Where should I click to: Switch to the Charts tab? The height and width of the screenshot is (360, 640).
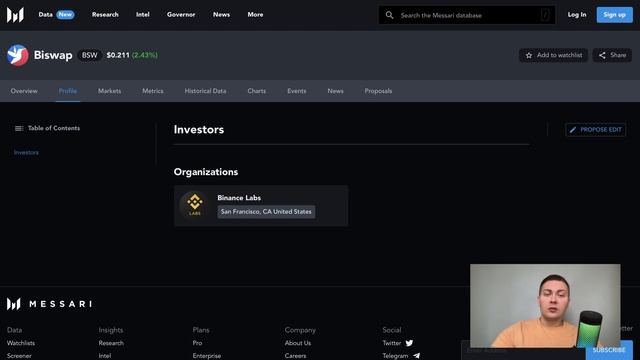(256, 91)
